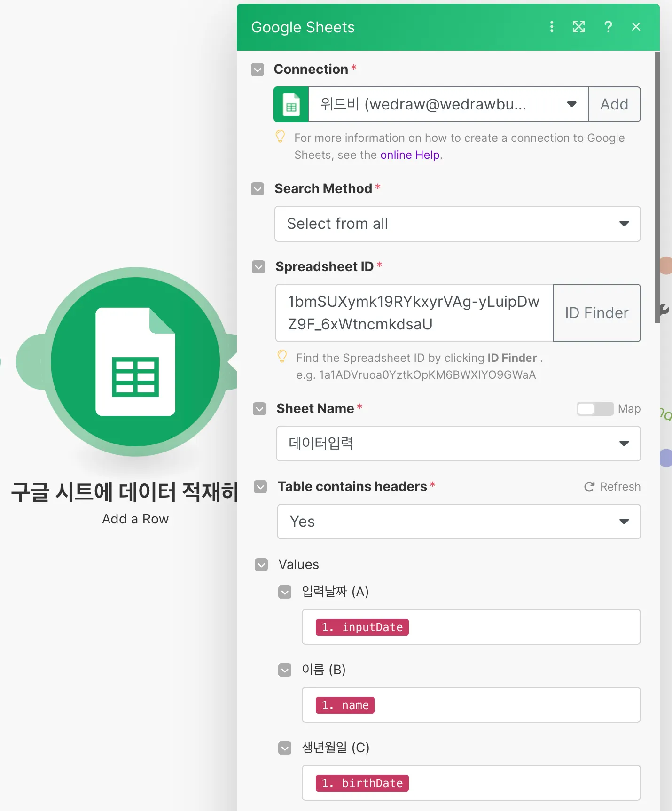Collapse the Values section
This screenshot has height=811, width=672.
pyautogui.click(x=261, y=565)
